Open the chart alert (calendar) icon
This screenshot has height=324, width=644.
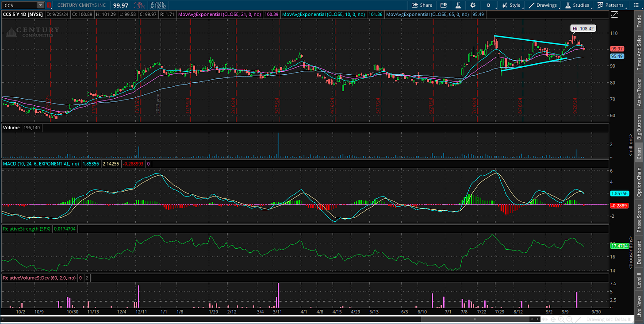tap(444, 5)
